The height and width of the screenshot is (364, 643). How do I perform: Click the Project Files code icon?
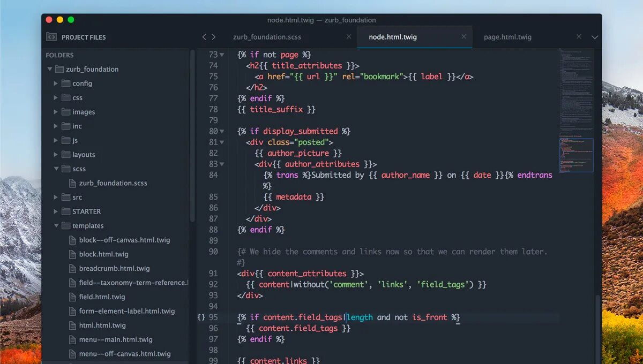coord(51,37)
